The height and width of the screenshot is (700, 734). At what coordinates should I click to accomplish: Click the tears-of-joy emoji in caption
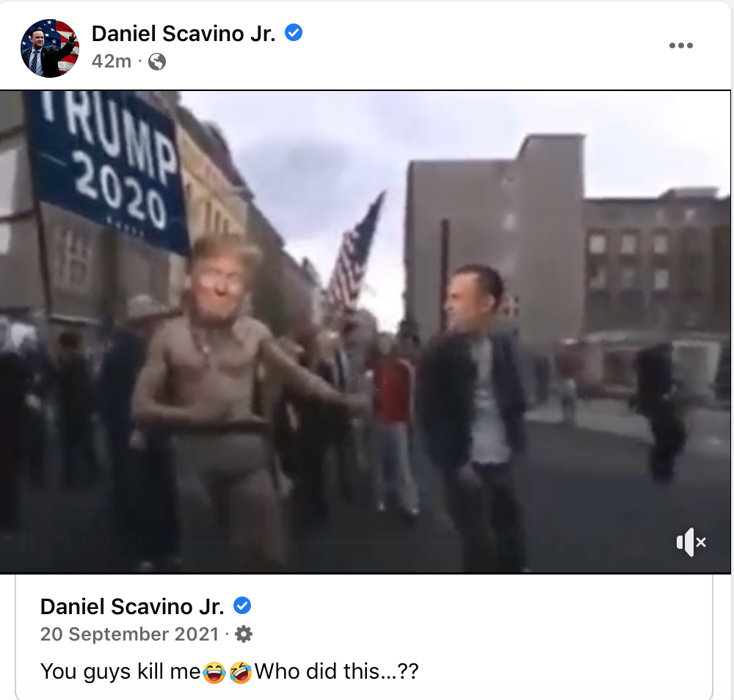pos(214,672)
